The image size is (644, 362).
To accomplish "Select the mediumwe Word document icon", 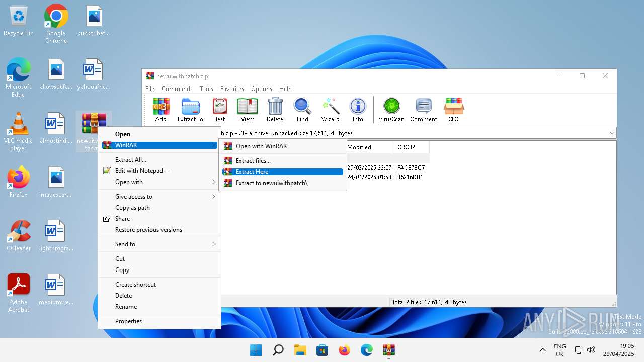I will (56, 290).
